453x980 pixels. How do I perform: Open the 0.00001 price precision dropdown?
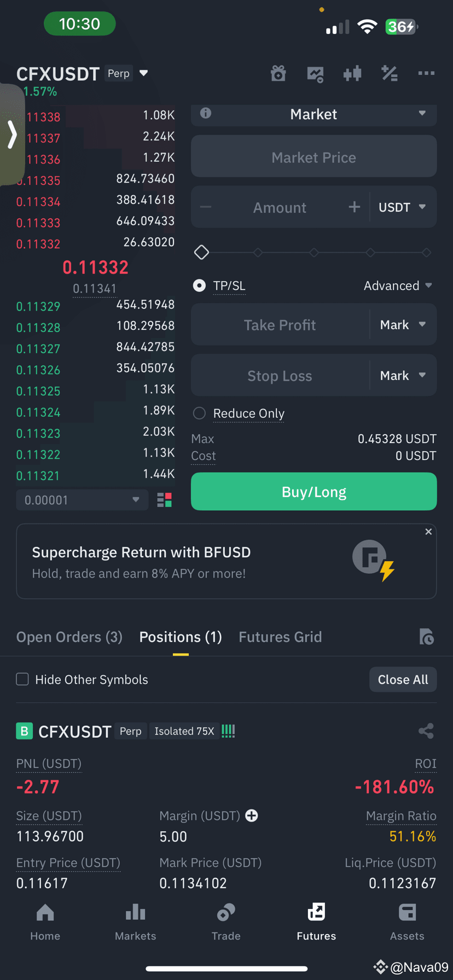click(82, 500)
